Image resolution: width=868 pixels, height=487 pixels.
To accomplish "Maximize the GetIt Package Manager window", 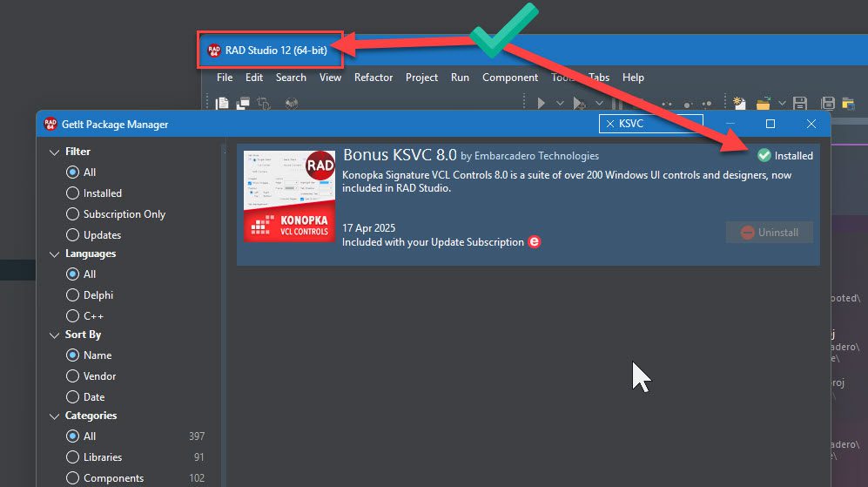I will 770,124.
